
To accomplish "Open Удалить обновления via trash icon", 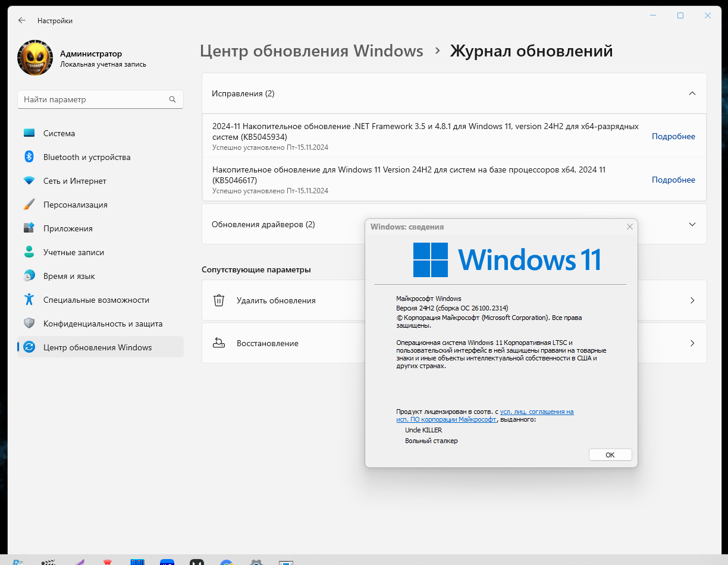I will point(219,300).
